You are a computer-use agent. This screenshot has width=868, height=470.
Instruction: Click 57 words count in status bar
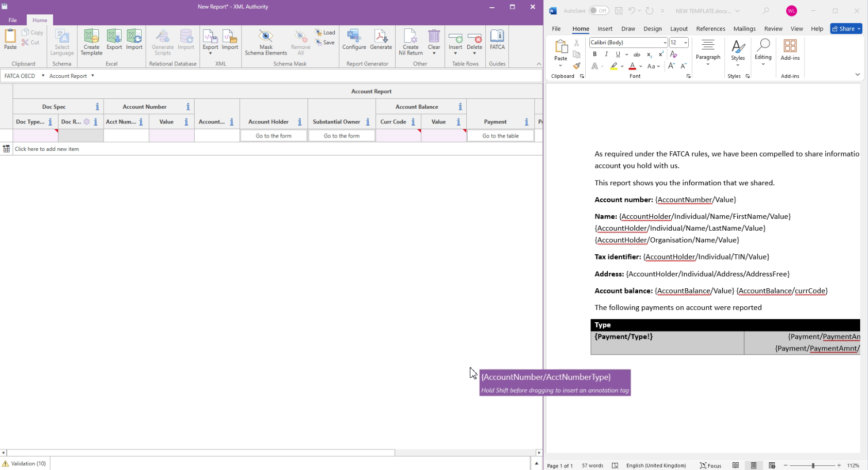[x=592, y=465]
